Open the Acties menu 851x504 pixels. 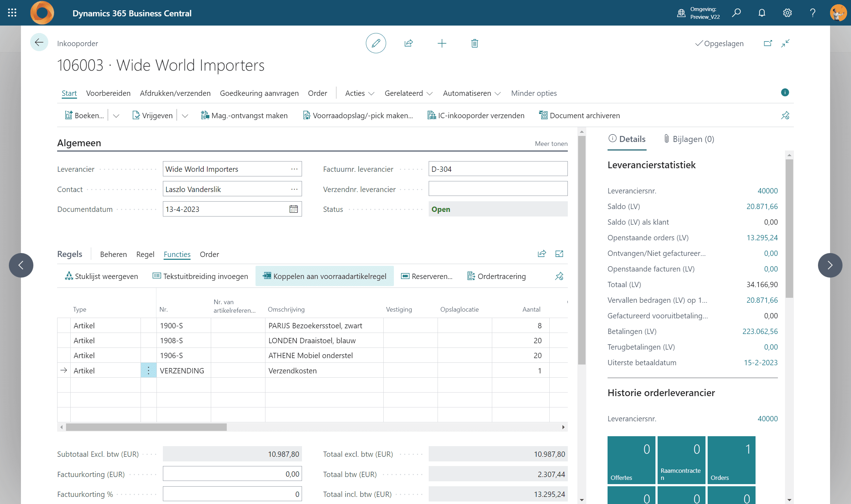[x=359, y=93]
